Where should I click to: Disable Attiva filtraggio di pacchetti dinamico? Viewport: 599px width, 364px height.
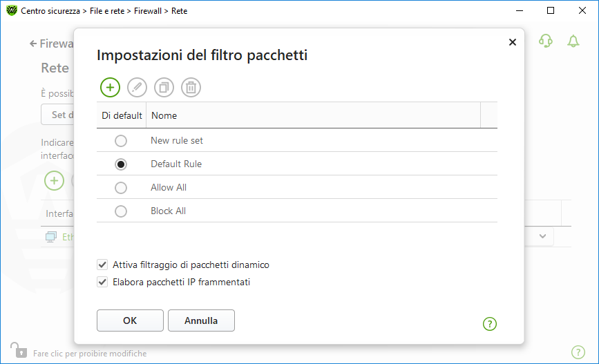103,265
